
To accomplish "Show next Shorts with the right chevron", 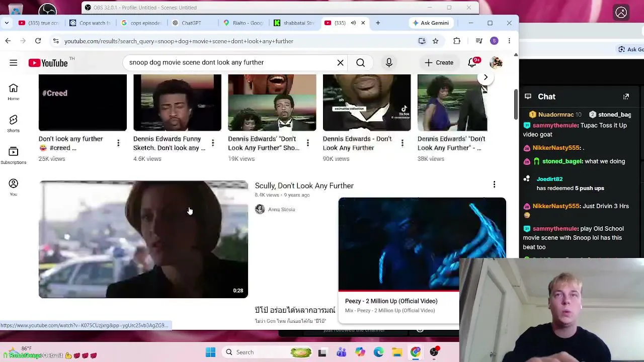I will (486, 77).
